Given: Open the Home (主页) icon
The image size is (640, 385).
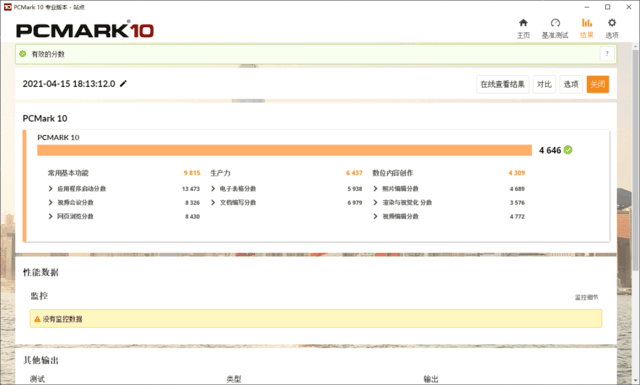Looking at the screenshot, I should 523,23.
